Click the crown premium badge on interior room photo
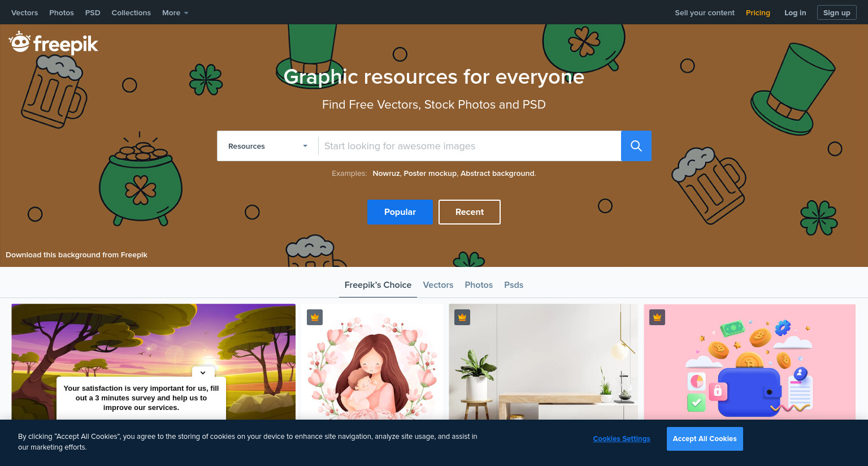Viewport: 868px width, 466px height. coord(462,317)
